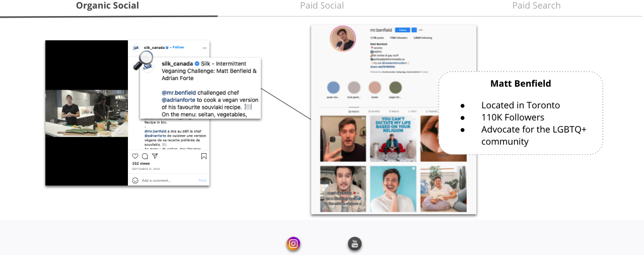Play the Silk cooking video thumbnail
This screenshot has width=644, height=255.
tap(86, 113)
